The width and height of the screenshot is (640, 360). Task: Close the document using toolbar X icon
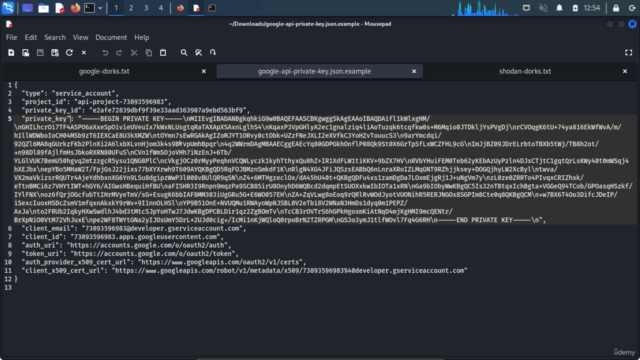[x=84, y=53]
